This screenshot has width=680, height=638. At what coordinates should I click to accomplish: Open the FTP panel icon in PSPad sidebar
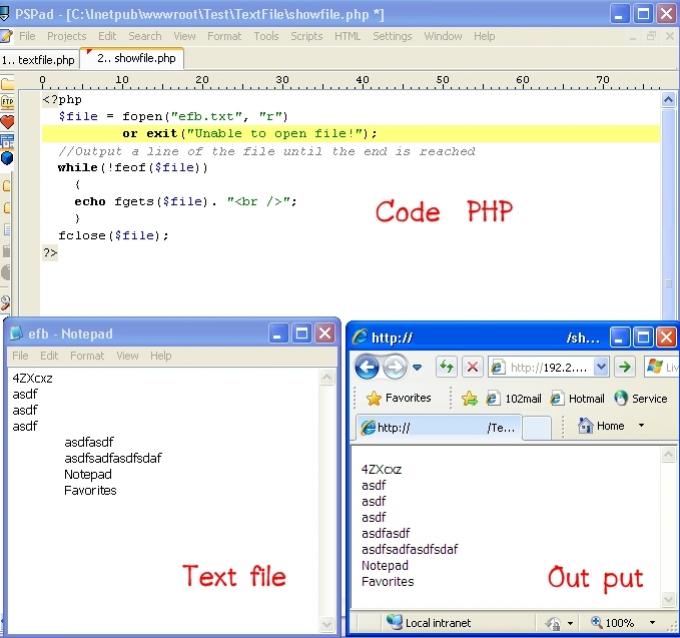7,102
